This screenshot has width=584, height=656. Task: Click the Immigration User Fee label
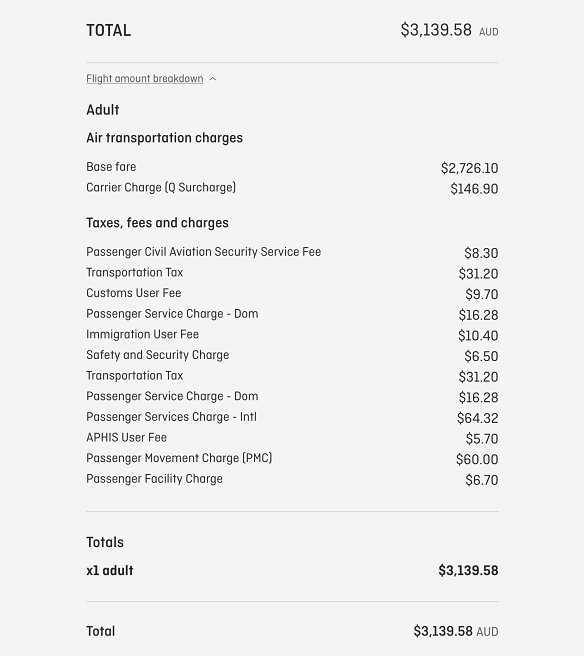143,334
